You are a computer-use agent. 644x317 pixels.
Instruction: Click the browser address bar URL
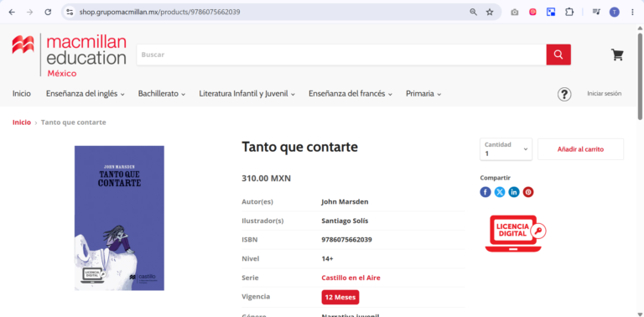[x=160, y=12]
